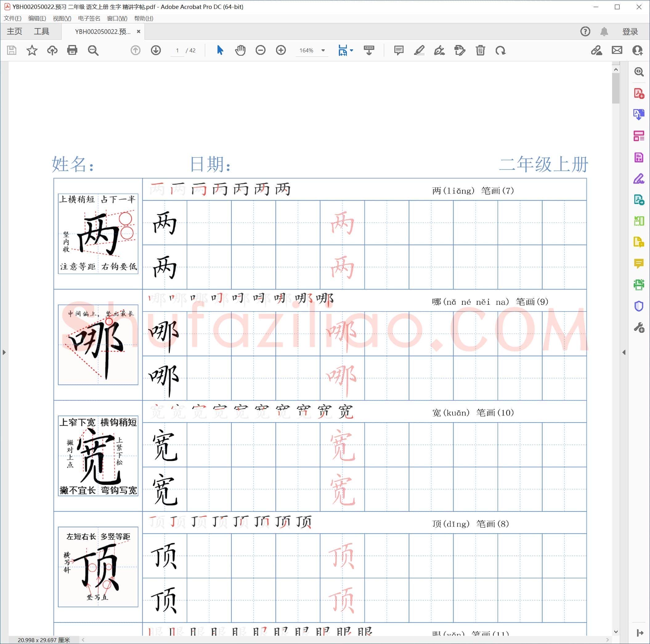The width and height of the screenshot is (650, 644).
Task: Open the Help question mark icon
Action: [x=585, y=32]
